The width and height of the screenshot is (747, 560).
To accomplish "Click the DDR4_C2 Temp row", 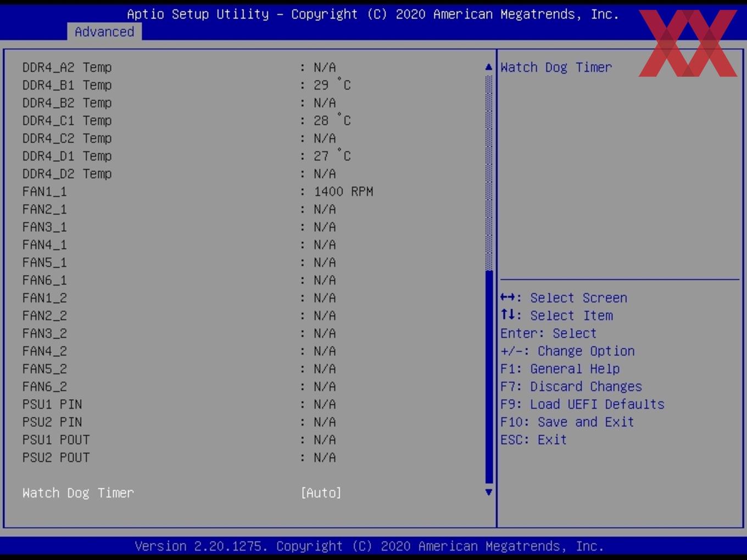I will [x=179, y=138].
